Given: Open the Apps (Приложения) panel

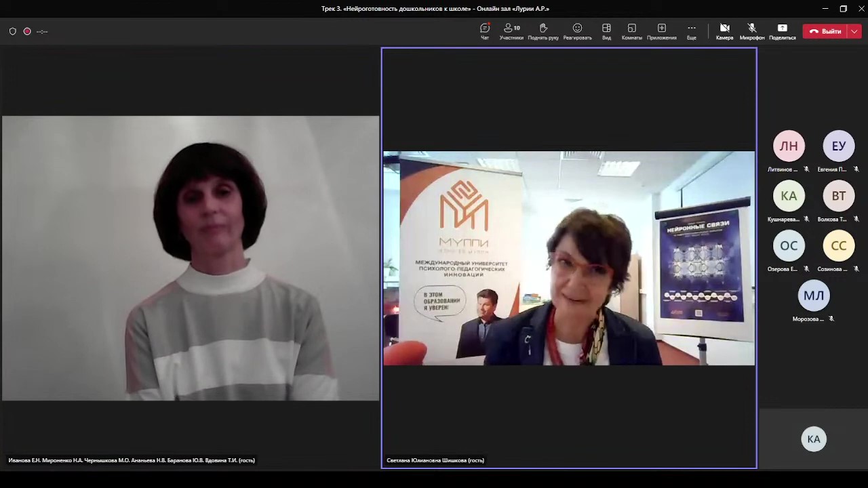Looking at the screenshot, I should (x=661, y=31).
